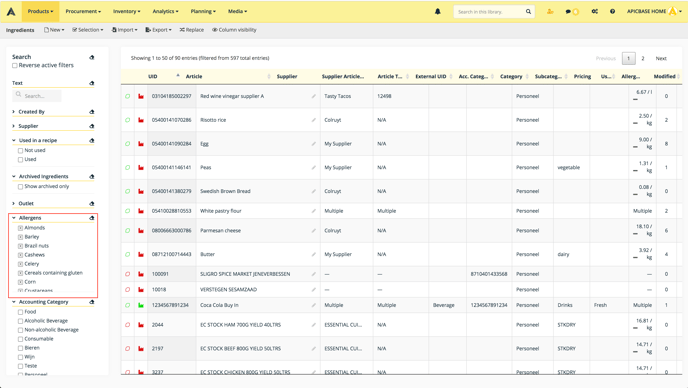The height and width of the screenshot is (388, 688).
Task: Click the Apicbase logo in top-left
Action: [11, 11]
